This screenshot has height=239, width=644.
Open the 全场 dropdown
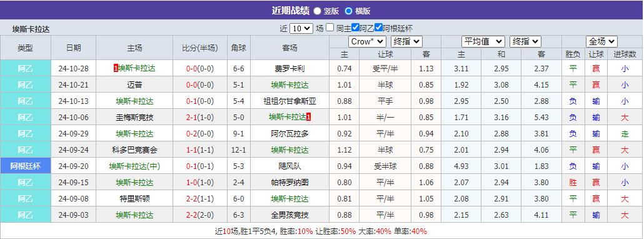click(x=601, y=41)
